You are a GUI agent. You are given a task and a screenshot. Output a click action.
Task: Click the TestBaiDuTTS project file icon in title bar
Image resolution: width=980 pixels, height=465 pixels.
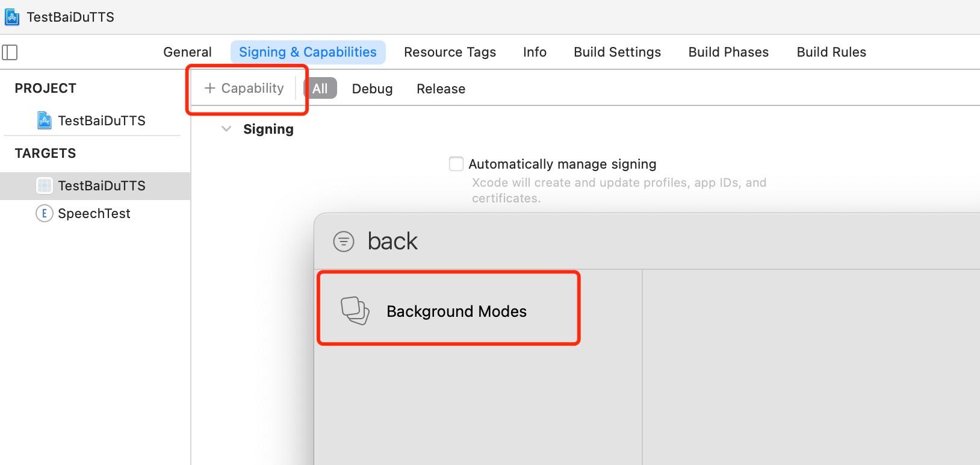pyautogui.click(x=12, y=17)
